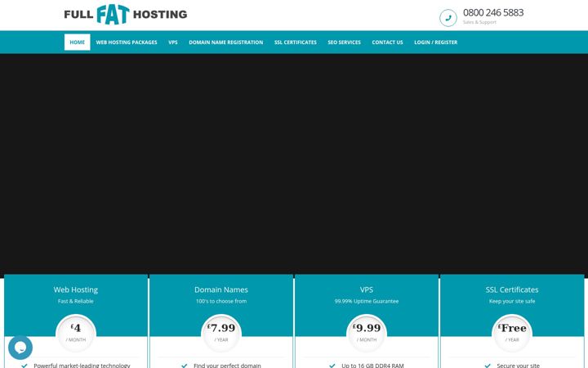Open Domain Name Registration menu

pos(225,43)
